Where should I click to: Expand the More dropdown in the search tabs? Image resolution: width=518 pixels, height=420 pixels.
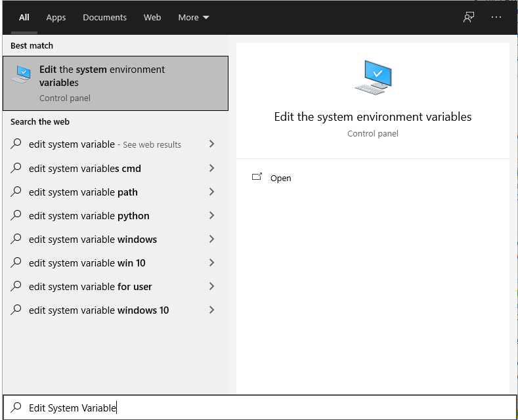click(194, 18)
